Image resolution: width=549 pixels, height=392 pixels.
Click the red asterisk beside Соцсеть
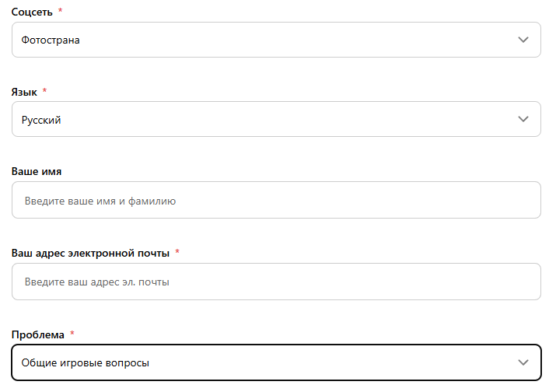[60, 11]
